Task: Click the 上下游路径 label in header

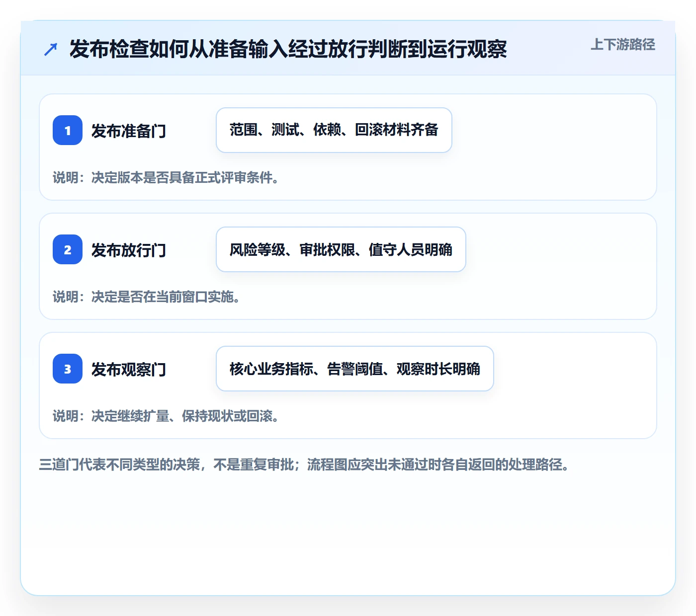Action: click(x=623, y=45)
